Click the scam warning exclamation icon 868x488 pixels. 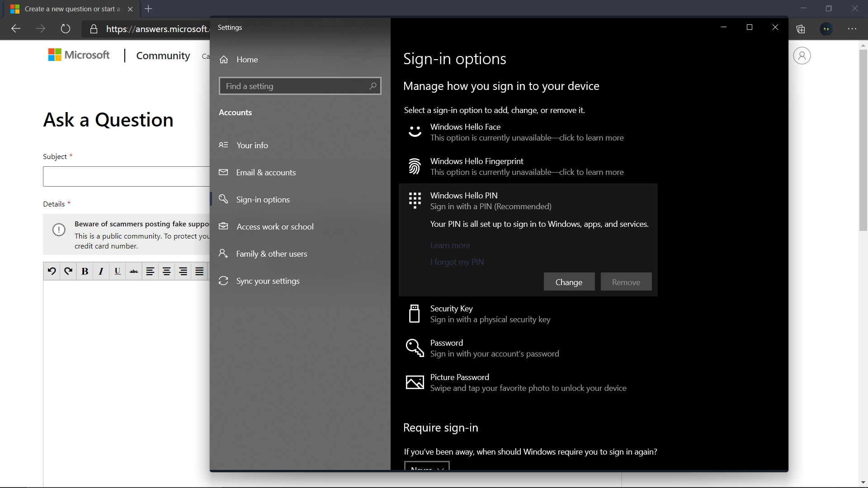pyautogui.click(x=59, y=230)
